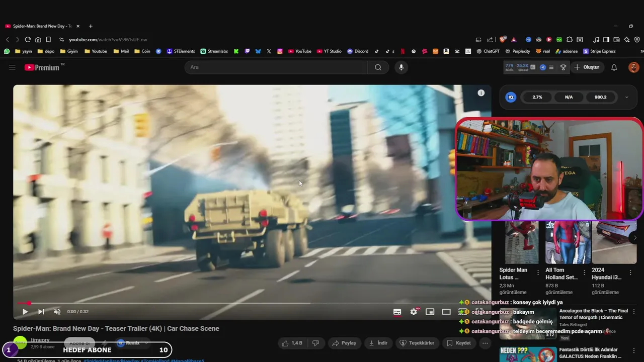
Task: Open 2024 Hyundai i3 video title
Action: [607, 274]
